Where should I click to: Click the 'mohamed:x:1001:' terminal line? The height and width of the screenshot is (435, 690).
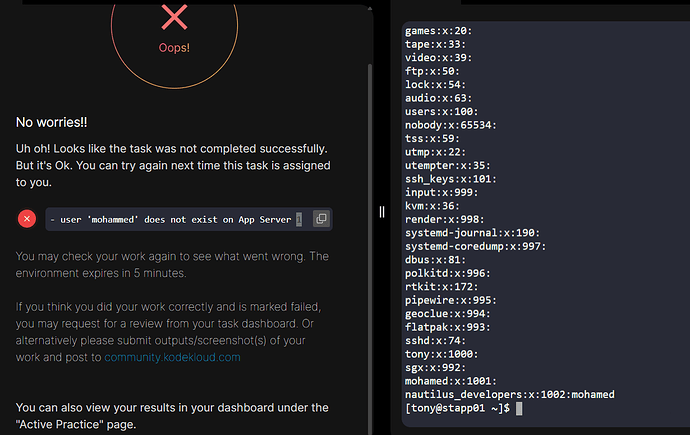[x=449, y=381]
